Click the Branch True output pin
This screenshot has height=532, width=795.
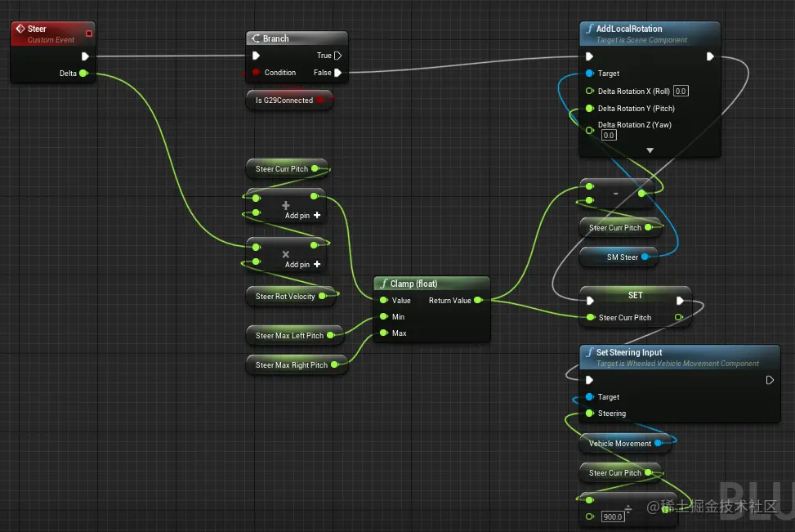point(337,56)
